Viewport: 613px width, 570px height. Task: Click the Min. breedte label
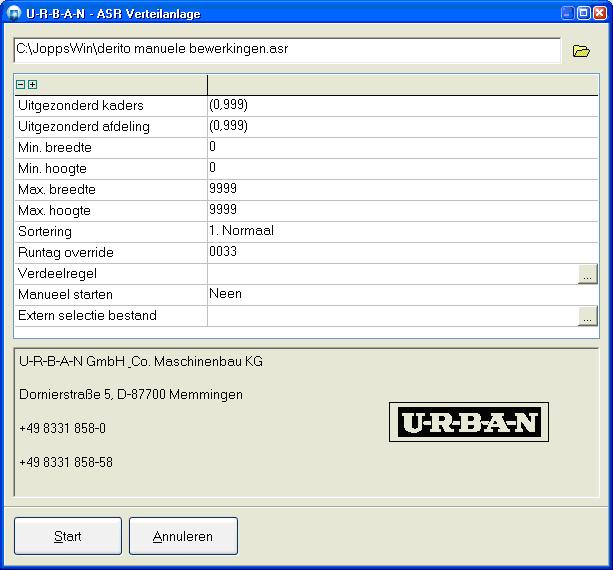55,147
